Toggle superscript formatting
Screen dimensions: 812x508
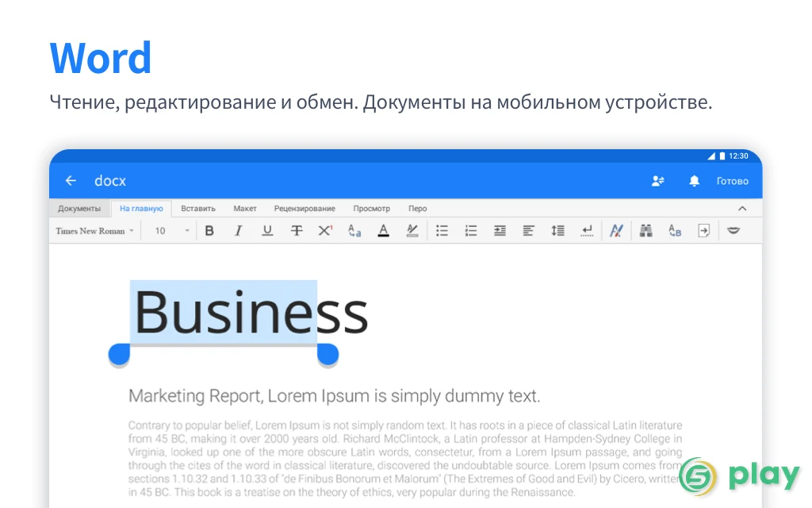click(x=325, y=231)
